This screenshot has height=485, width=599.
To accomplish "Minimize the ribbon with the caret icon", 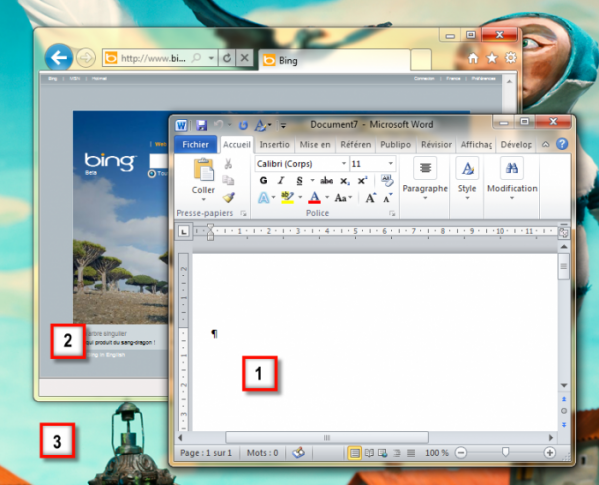I will click(x=546, y=144).
